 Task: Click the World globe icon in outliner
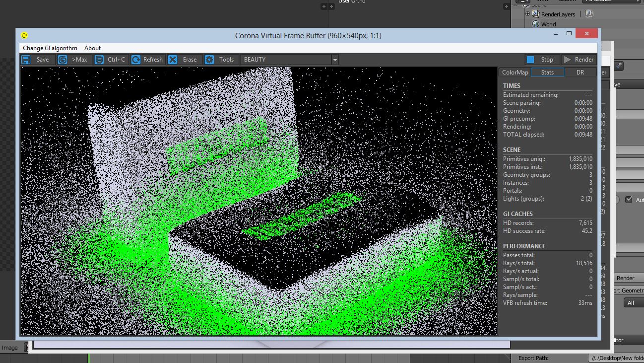pos(536,24)
